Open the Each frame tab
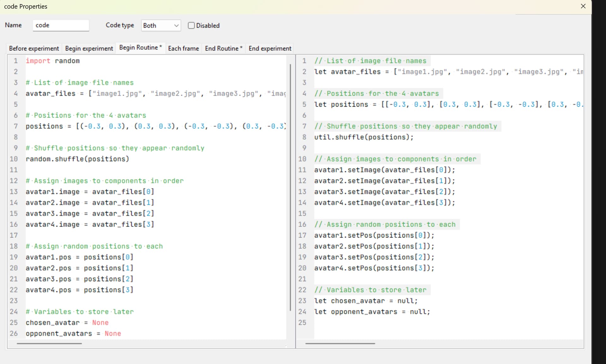Image resolution: width=606 pixels, height=364 pixels. pos(183,48)
